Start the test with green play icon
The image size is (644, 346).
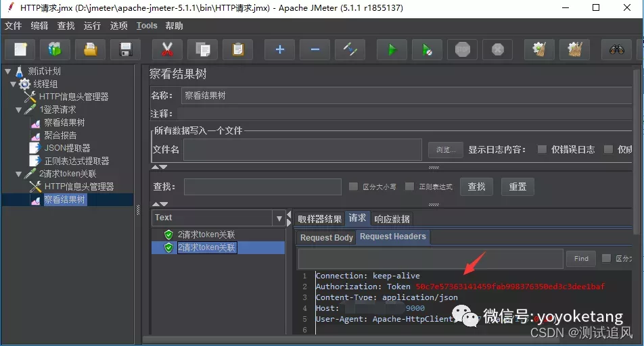[392, 50]
